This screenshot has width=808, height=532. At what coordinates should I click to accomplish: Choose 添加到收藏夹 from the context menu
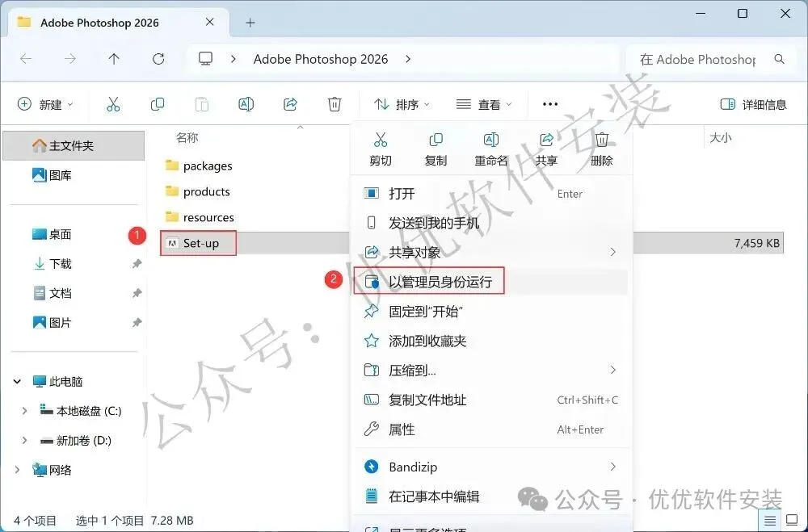pos(490,341)
